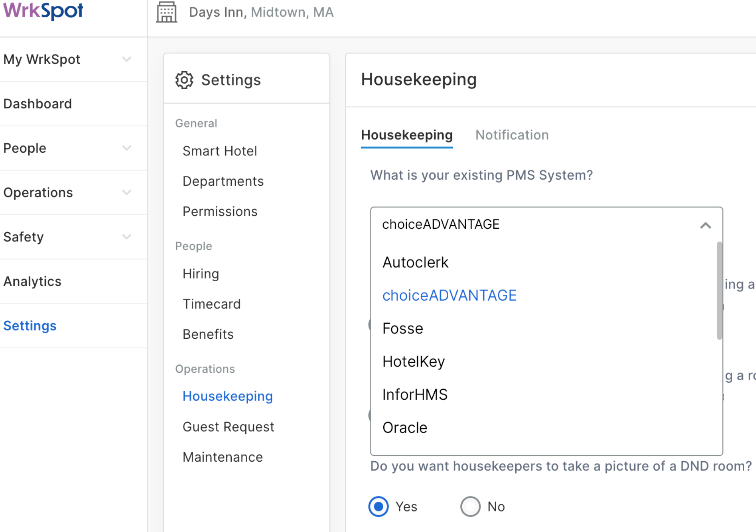Open Guest Request settings
The image size is (756, 532).
(x=228, y=427)
